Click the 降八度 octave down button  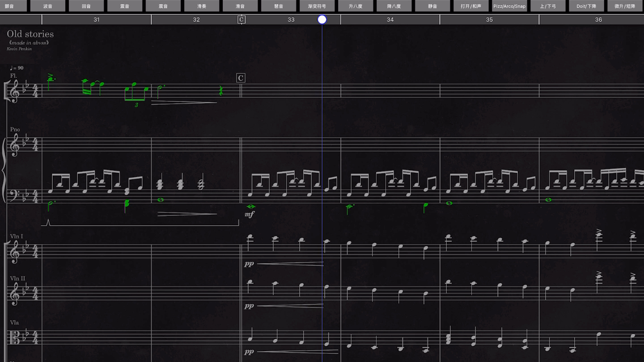point(394,6)
